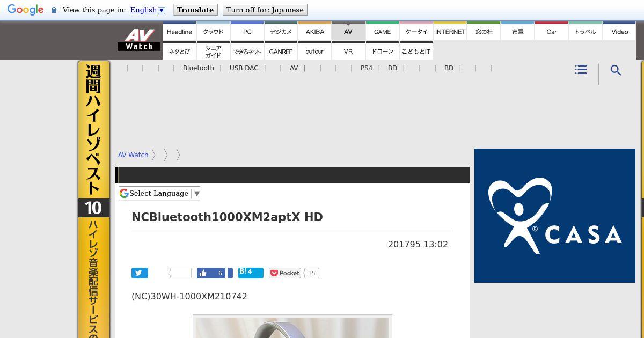This screenshot has width=644, height=338.
Task: Open the qufour tab
Action: pos(315,51)
